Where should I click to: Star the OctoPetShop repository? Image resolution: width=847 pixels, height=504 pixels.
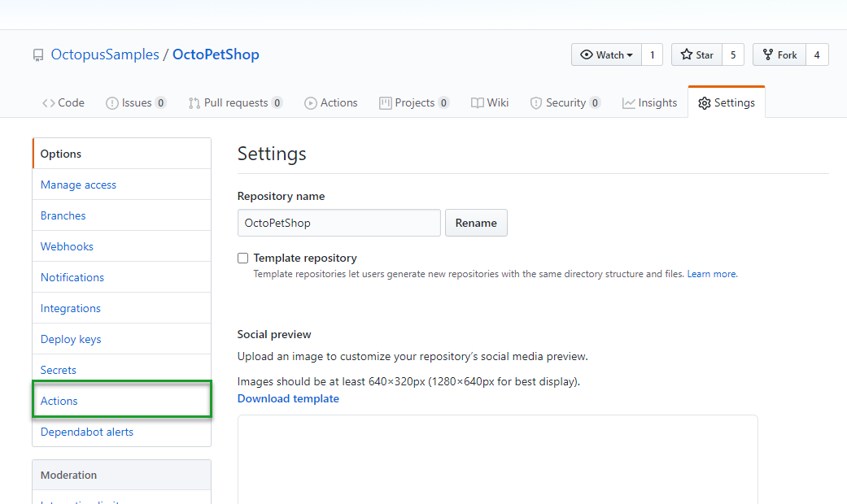(696, 55)
